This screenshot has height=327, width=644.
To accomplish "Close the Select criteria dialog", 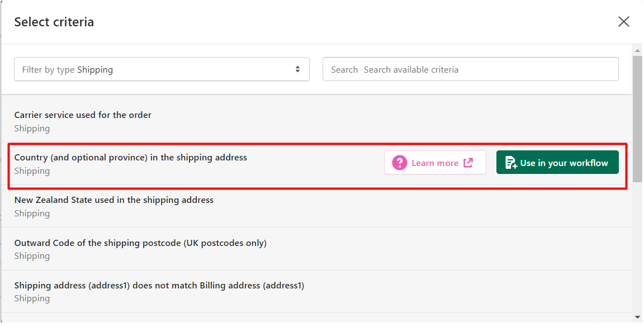I will click(x=623, y=22).
